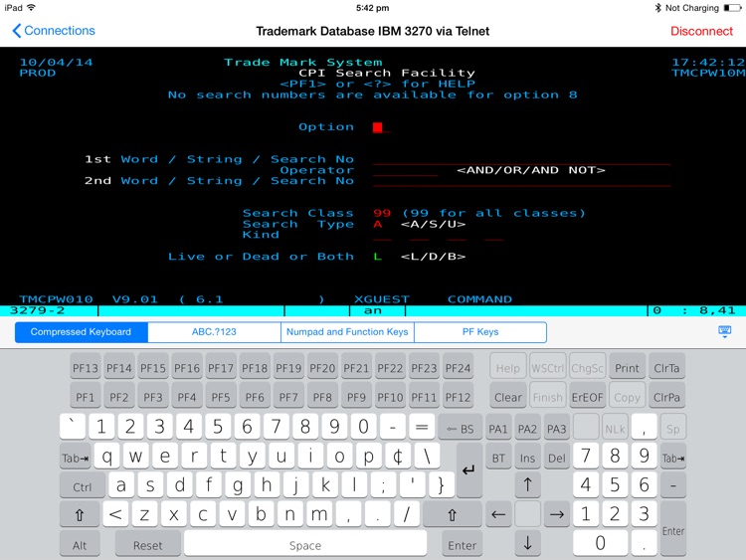Tap the PA3 key

[x=557, y=429]
